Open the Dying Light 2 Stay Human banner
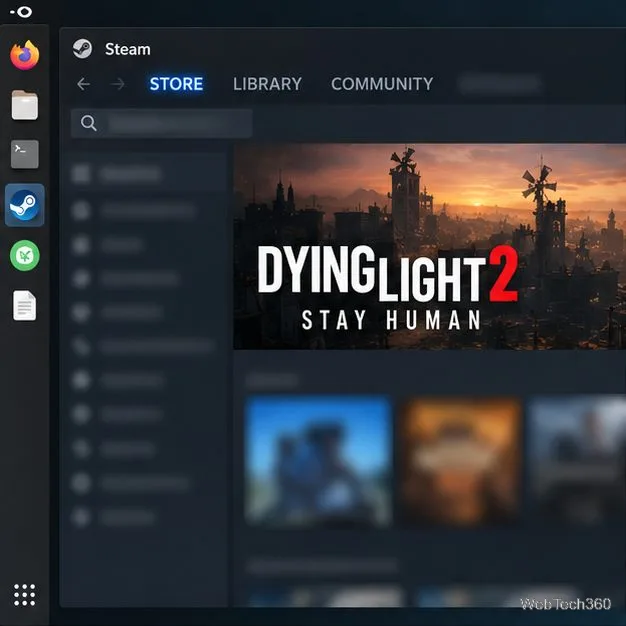This screenshot has height=626, width=626. point(430,247)
